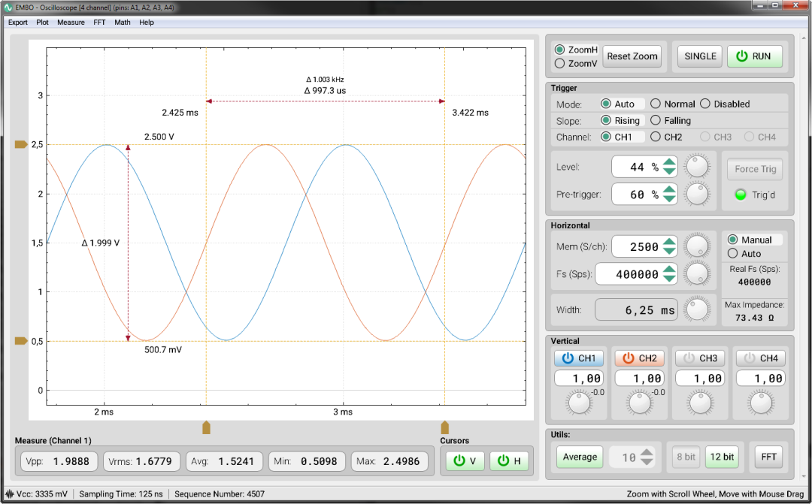Decrease Pre-trigger percent with down arrow
Screen dimensions: 812x504
[x=670, y=199]
